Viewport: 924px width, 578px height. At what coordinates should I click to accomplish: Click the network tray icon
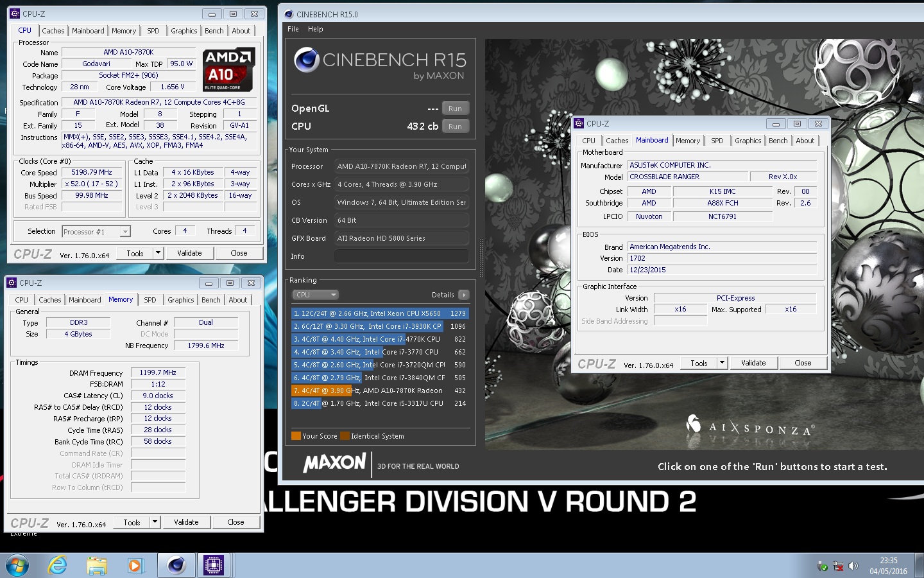838,566
